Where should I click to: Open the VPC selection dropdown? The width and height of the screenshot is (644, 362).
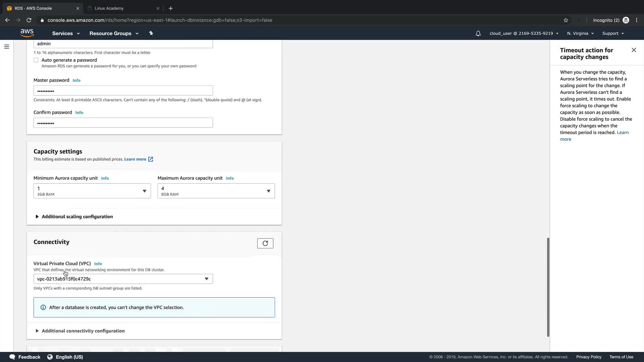pos(123,279)
